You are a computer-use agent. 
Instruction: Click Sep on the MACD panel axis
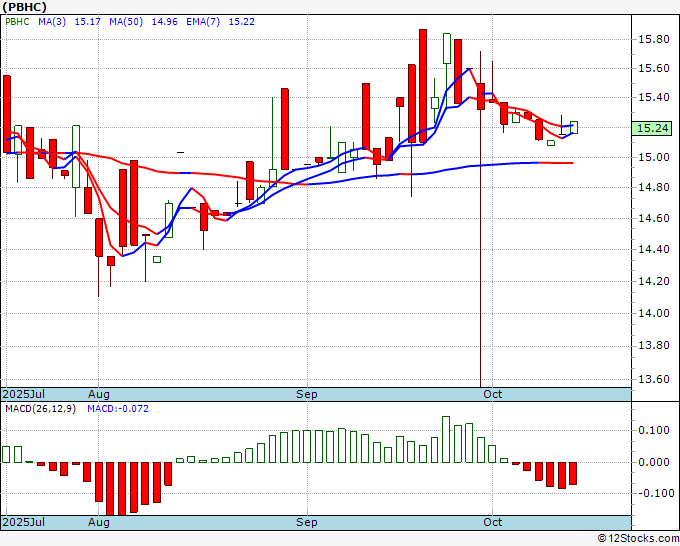coord(307,522)
